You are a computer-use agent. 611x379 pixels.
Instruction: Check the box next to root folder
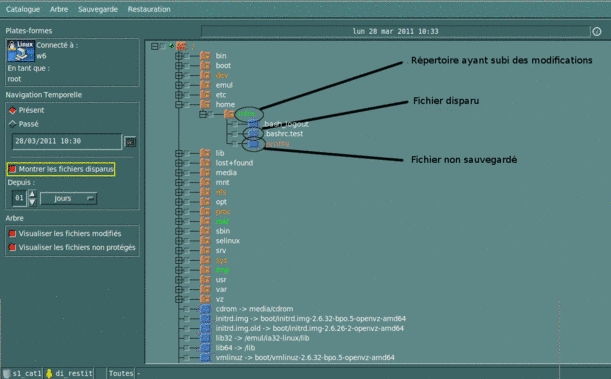(x=163, y=46)
